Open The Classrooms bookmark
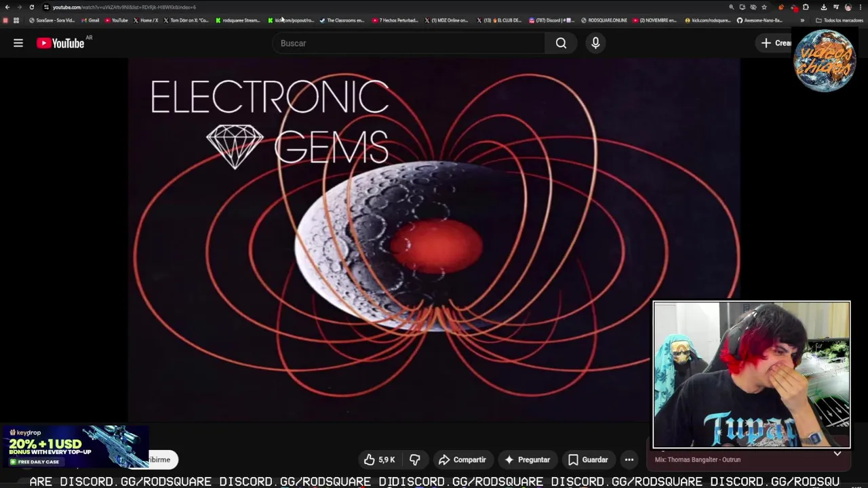The image size is (868, 488). (x=342, y=20)
